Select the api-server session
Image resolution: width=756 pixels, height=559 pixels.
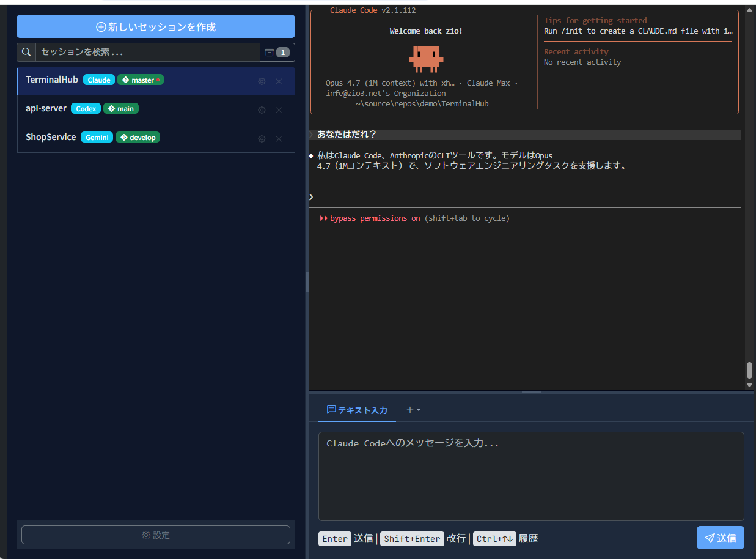click(x=46, y=109)
